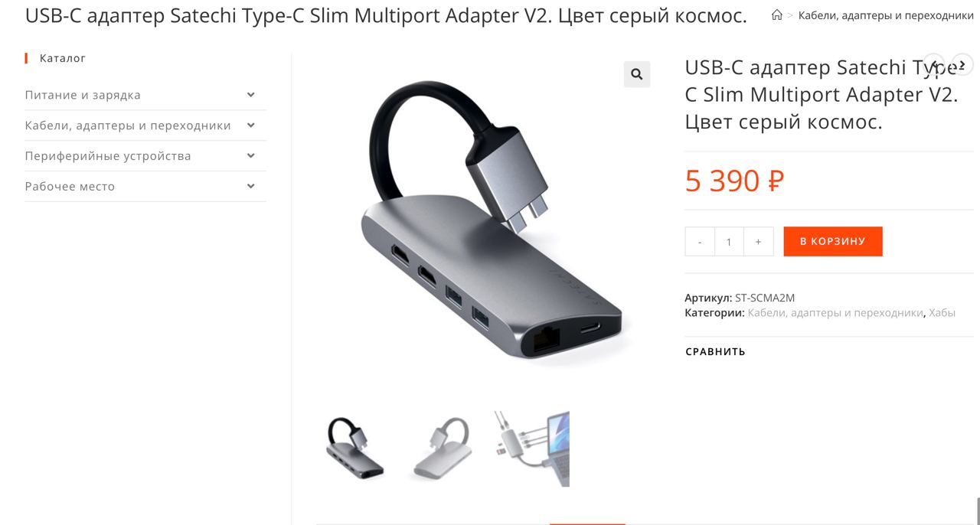Click the quantity input field
The width and height of the screenshot is (980, 525).
point(729,242)
